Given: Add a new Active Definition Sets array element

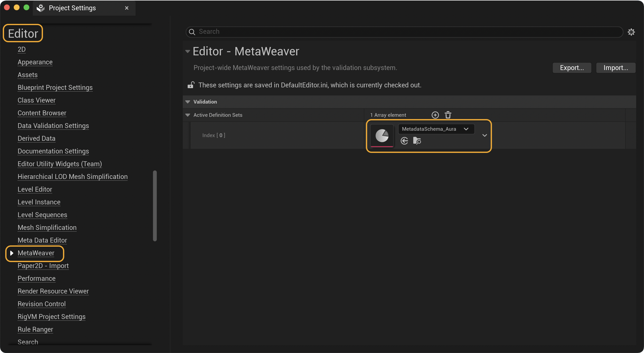Looking at the screenshot, I should [435, 115].
